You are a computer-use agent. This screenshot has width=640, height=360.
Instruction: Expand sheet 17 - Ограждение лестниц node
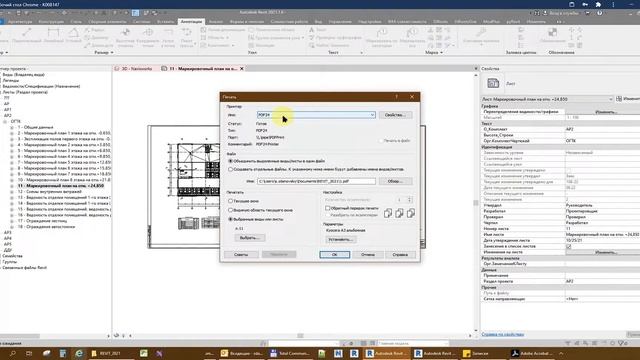pos(12,221)
